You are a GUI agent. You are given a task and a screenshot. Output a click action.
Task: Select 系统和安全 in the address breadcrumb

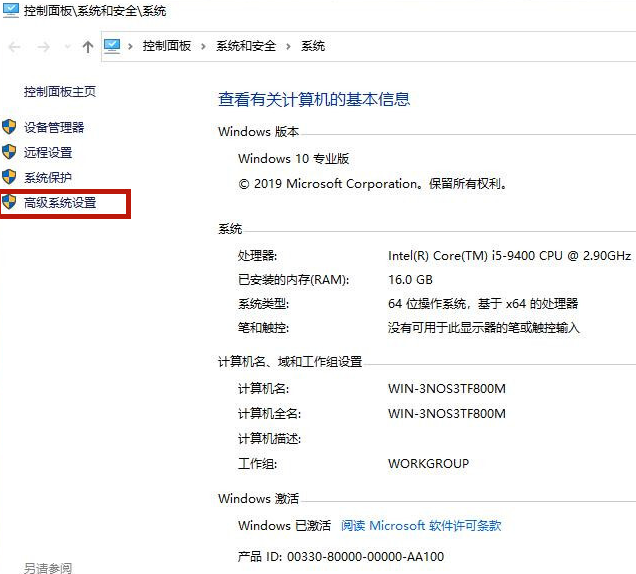point(246,46)
